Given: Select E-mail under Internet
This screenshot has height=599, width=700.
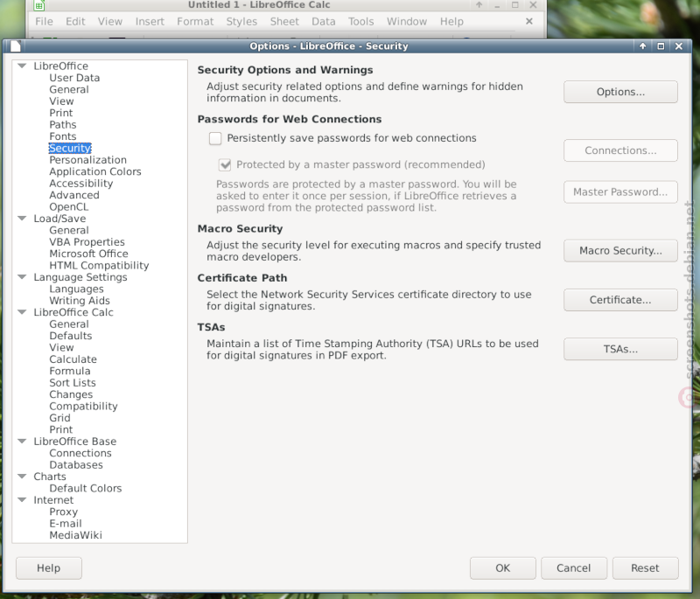Looking at the screenshot, I should pyautogui.click(x=66, y=524).
